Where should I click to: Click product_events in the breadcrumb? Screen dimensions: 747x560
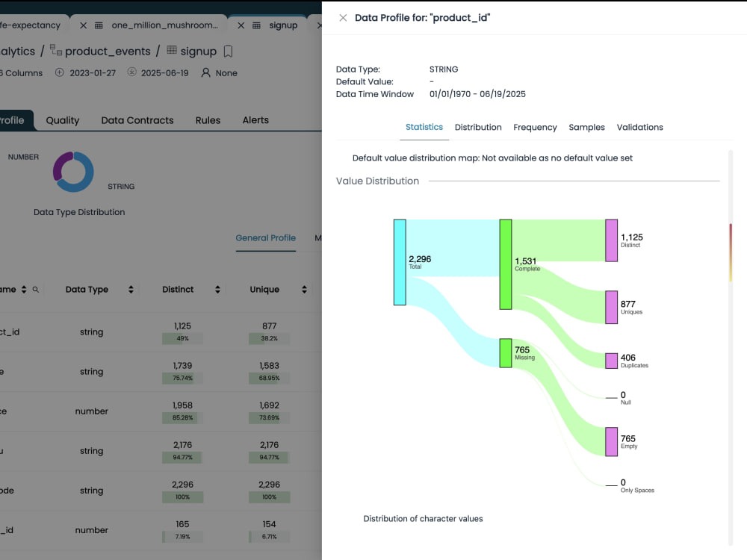click(108, 51)
